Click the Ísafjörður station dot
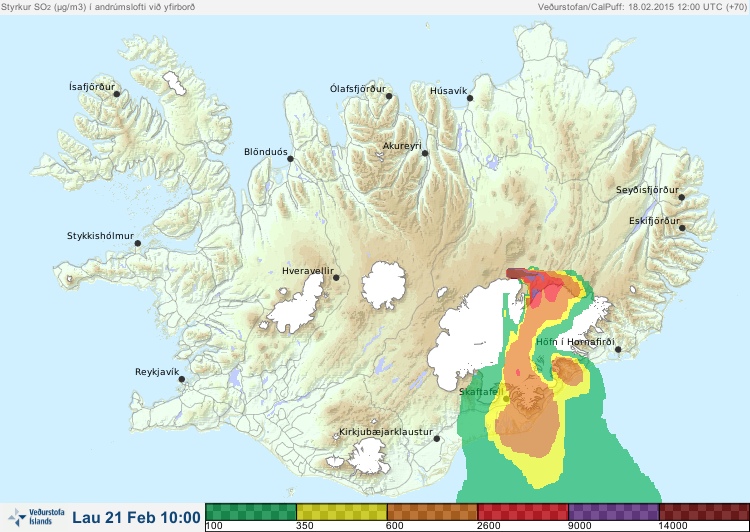The image size is (750, 532). pos(116,94)
